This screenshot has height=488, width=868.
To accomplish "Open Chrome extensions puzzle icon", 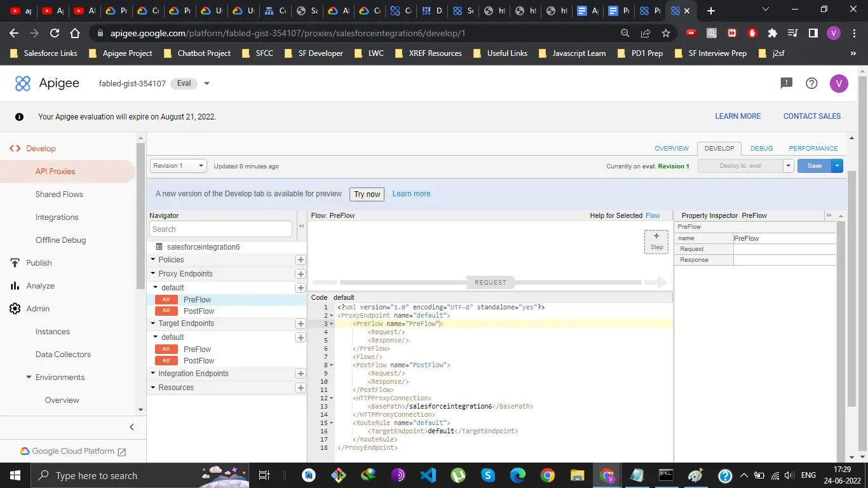I will [x=773, y=33].
